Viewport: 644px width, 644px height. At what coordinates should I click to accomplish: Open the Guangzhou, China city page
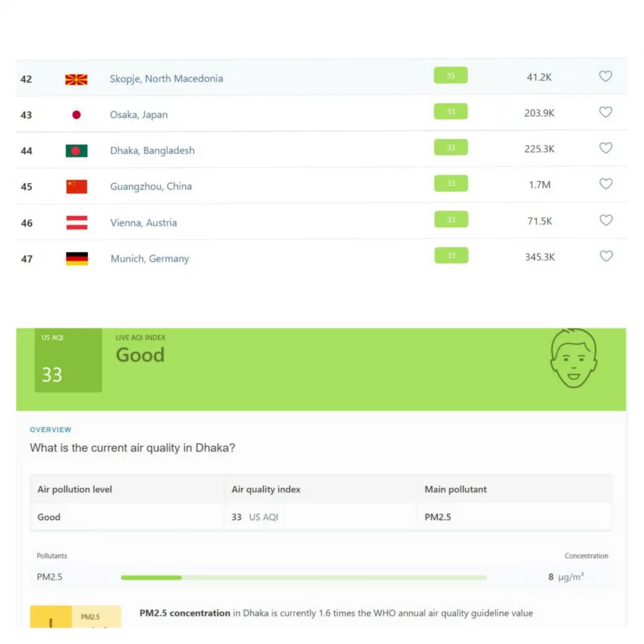tap(150, 186)
